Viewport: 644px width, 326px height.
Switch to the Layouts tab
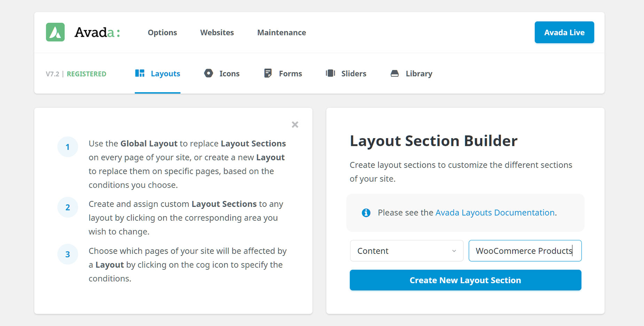click(x=157, y=73)
